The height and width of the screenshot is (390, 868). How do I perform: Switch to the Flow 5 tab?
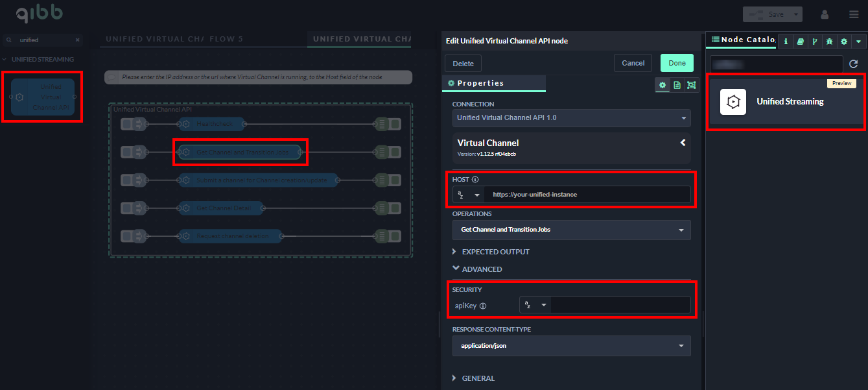tap(226, 39)
